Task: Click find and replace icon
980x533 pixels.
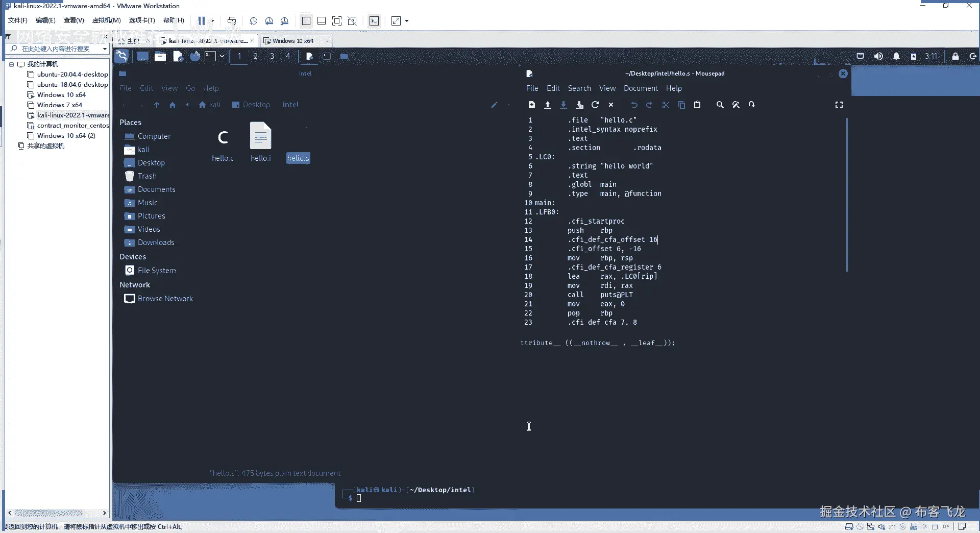Action: click(x=736, y=105)
